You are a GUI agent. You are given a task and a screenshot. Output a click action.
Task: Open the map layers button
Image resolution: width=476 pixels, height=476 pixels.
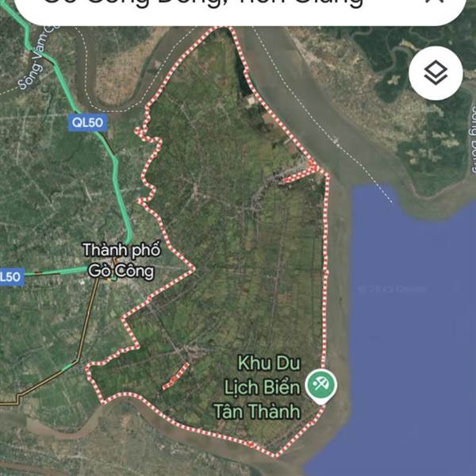436,73
